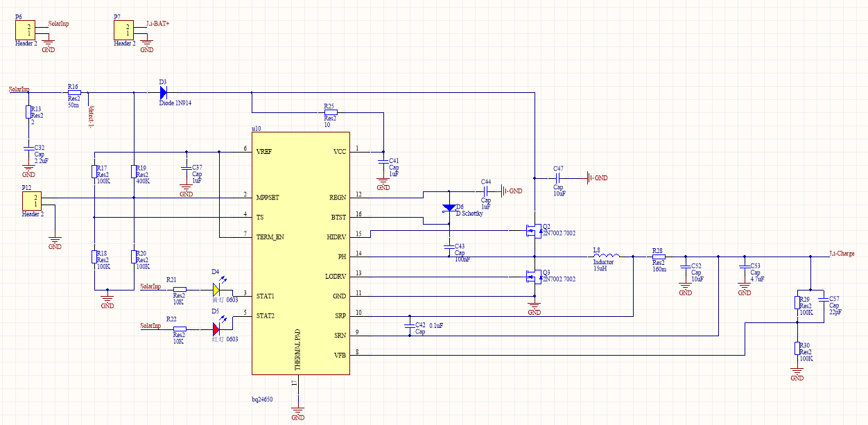This screenshot has width=868, height=425.
Task: Select resistor R29 symbol
Action: click(796, 302)
